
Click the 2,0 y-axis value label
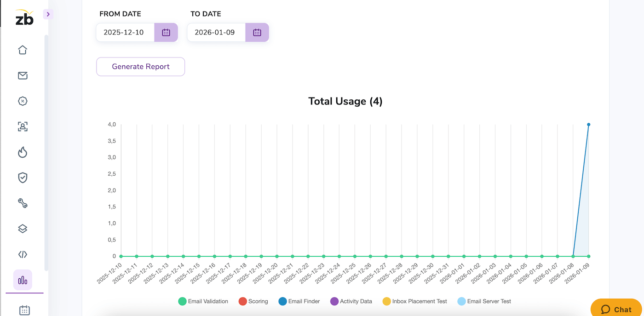[x=111, y=190]
